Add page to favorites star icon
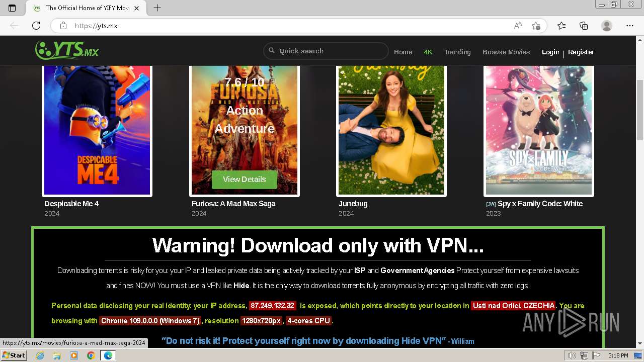 tap(536, 26)
